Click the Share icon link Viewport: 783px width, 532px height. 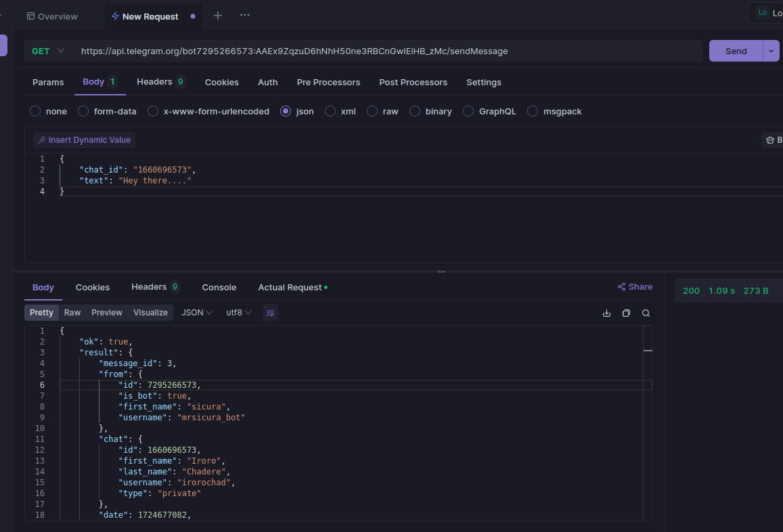[621, 287]
